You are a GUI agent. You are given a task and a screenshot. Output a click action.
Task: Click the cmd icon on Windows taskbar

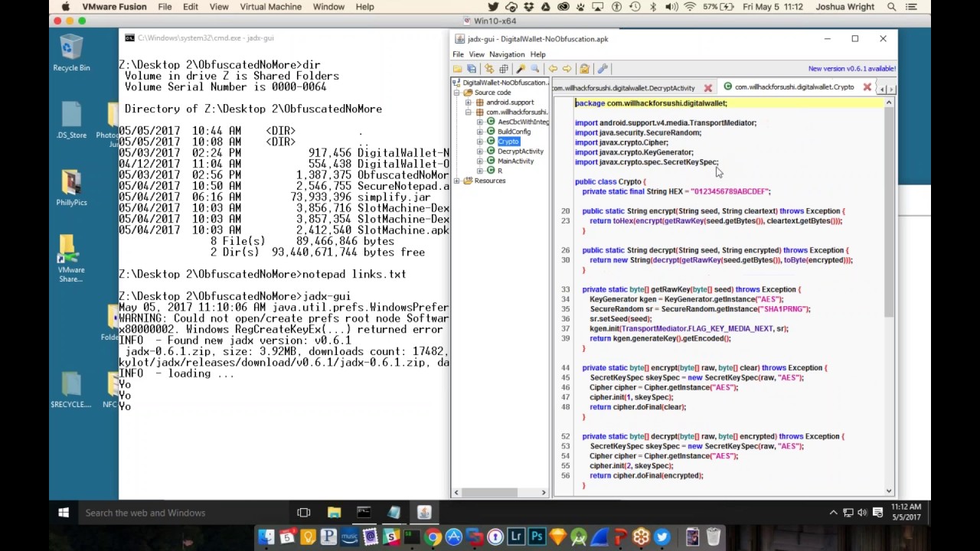point(364,513)
